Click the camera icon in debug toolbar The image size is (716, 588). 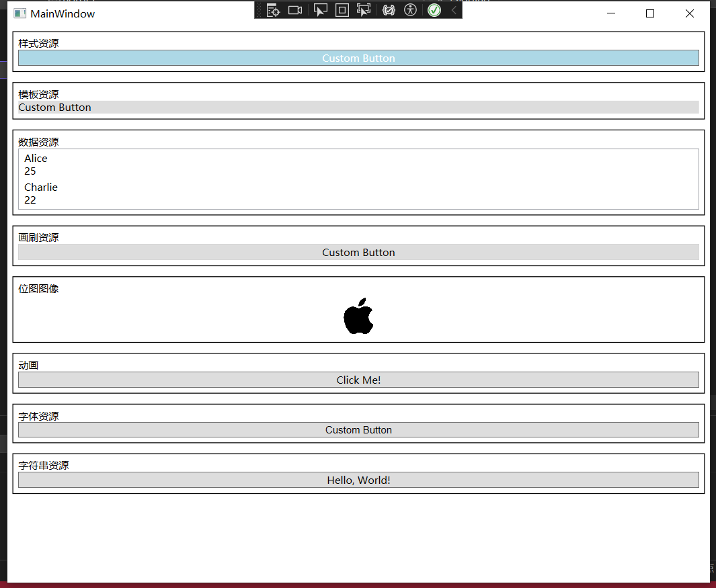(295, 10)
